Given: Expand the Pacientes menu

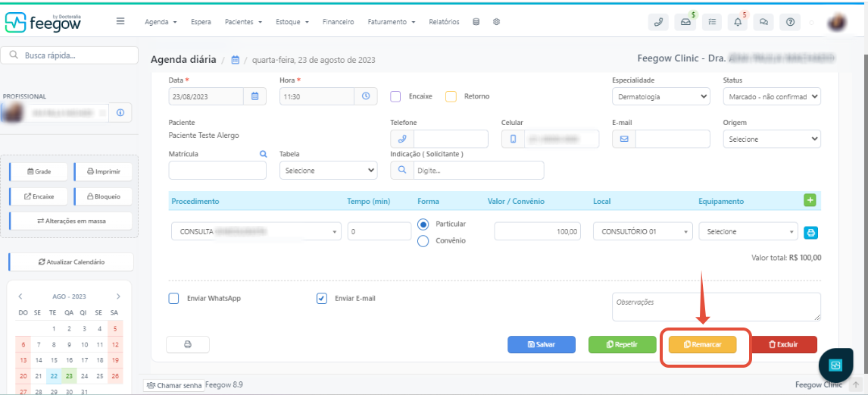Looking at the screenshot, I should coord(243,22).
